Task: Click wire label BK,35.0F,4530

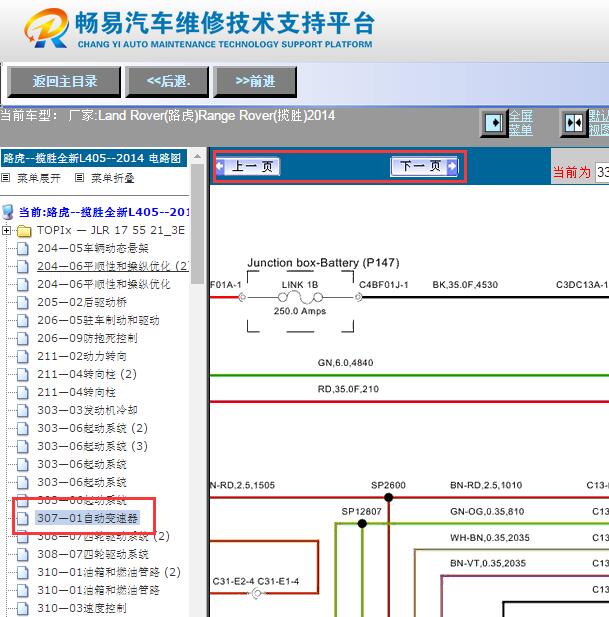Action: coord(465,285)
